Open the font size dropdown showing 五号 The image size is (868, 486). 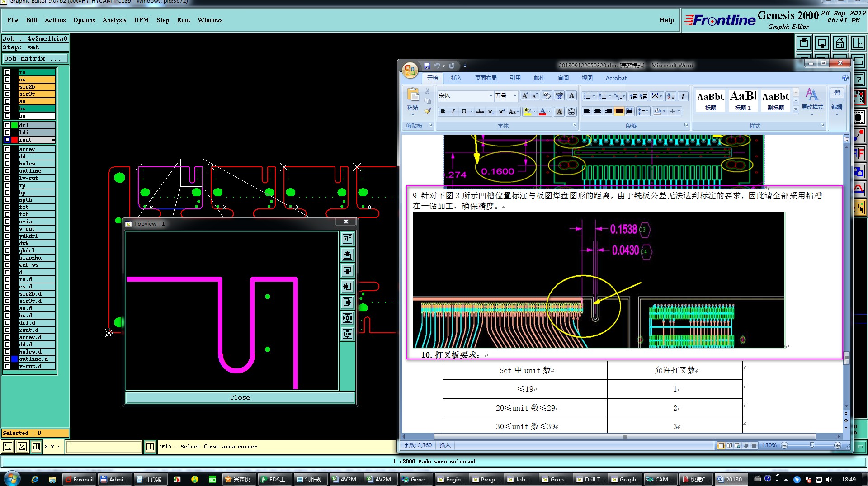click(514, 96)
